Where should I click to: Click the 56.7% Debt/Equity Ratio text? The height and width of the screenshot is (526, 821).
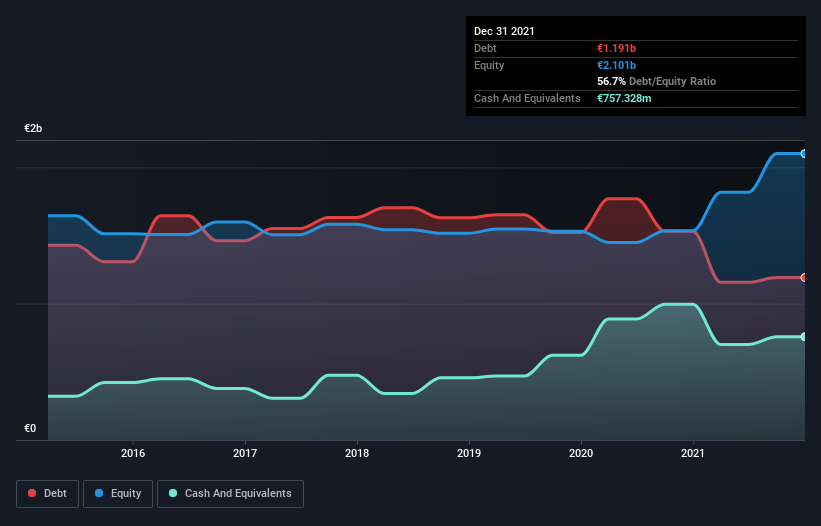click(x=657, y=82)
